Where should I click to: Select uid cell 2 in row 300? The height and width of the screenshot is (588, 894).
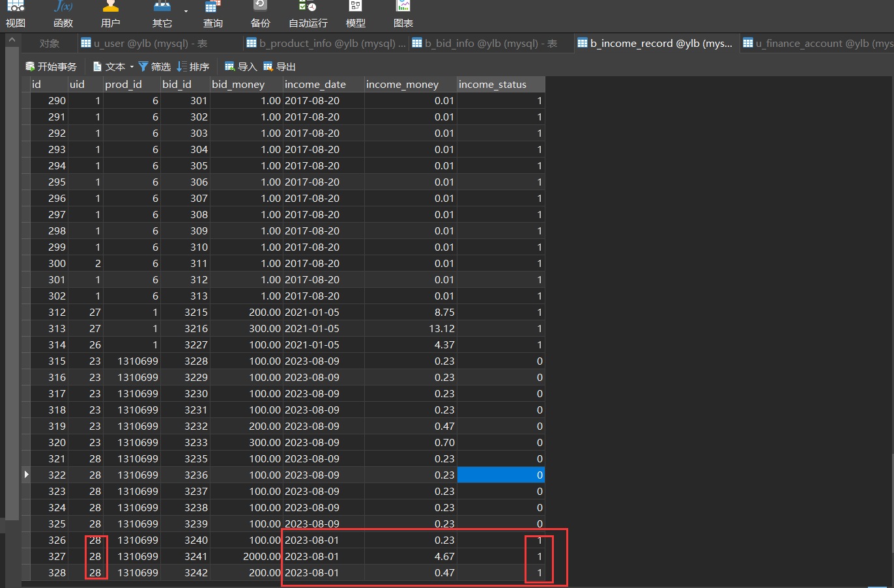click(85, 263)
